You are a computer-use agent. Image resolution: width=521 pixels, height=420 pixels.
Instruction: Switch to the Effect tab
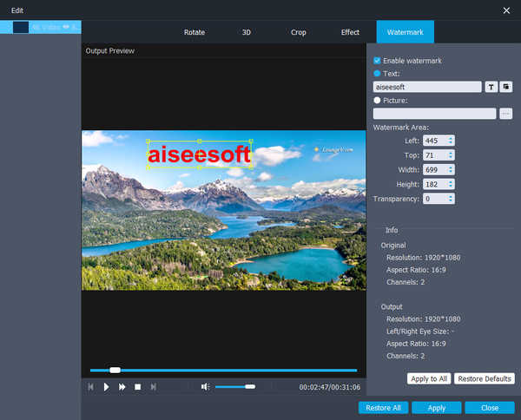(x=350, y=32)
